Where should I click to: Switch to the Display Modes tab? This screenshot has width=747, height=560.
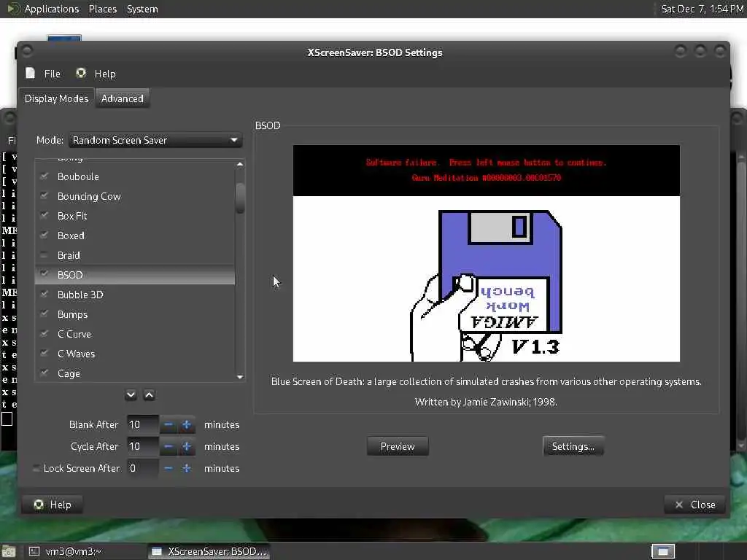pos(56,98)
